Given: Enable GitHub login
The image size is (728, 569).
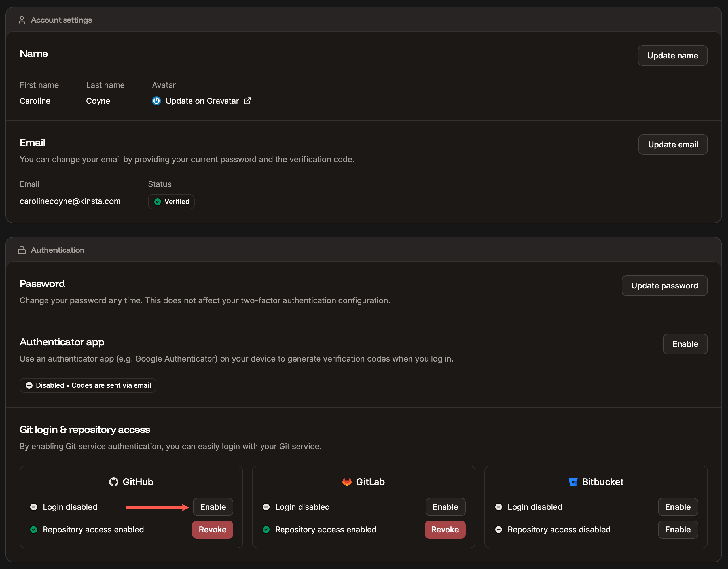Looking at the screenshot, I should (x=213, y=507).
